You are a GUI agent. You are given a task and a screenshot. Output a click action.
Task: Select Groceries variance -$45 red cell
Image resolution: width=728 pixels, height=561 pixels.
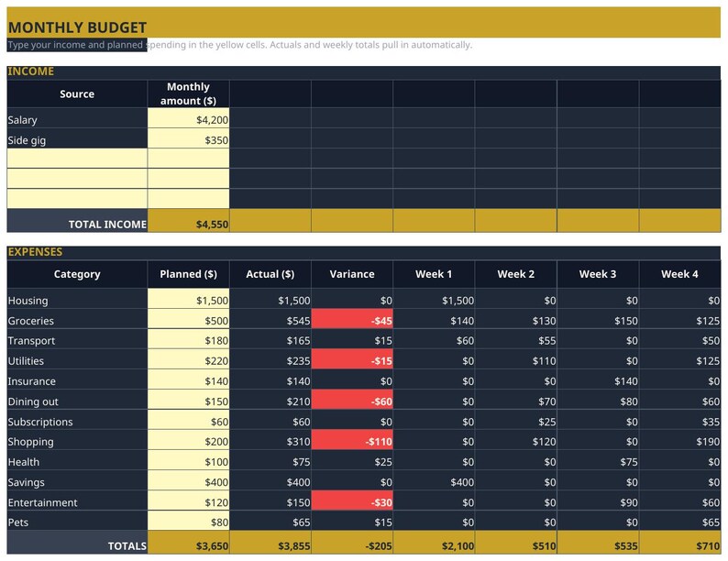[352, 319]
